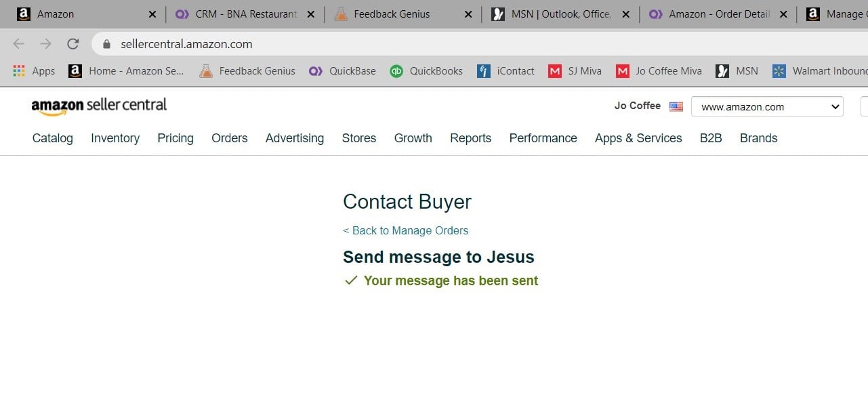Close the MSN Outlook browser tab
The image size is (868, 420).
(625, 14)
